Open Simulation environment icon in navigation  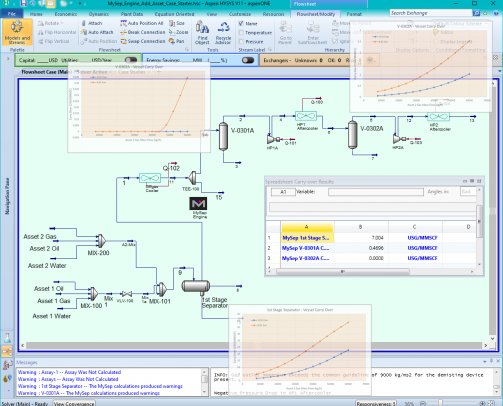(7, 351)
